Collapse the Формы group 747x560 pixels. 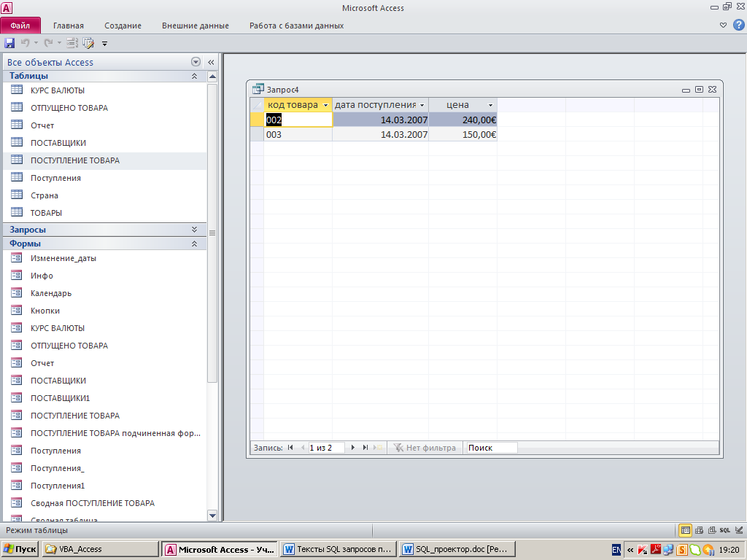pos(194,244)
